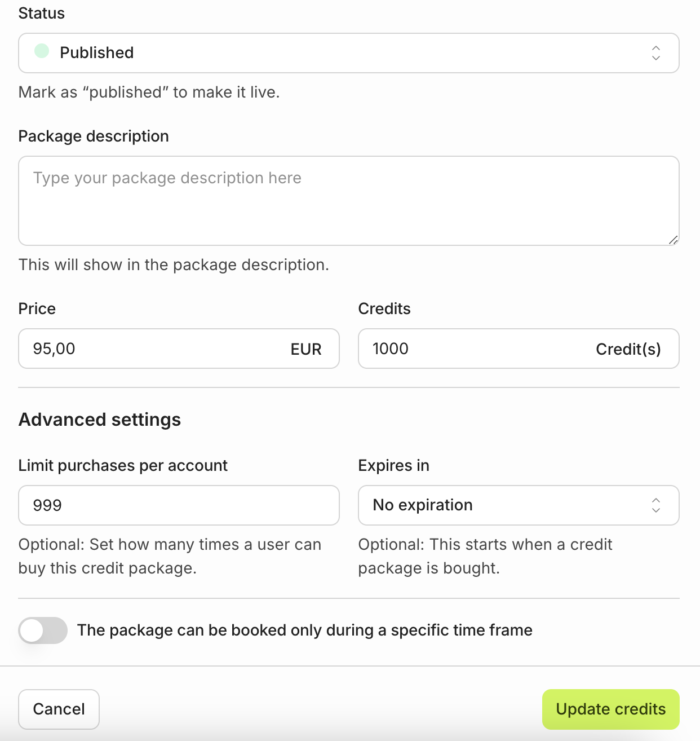Click the Limit purchases per account label

click(x=123, y=465)
